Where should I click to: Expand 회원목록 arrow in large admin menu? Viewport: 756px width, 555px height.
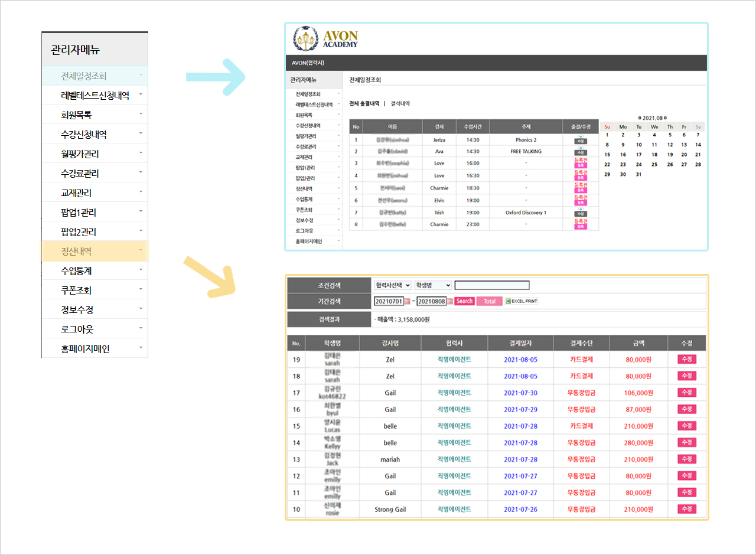(141, 114)
